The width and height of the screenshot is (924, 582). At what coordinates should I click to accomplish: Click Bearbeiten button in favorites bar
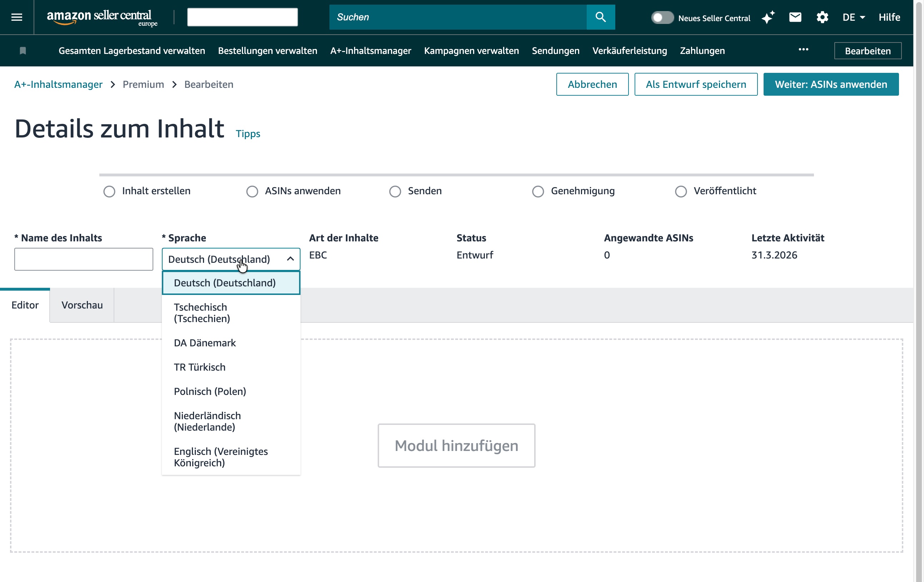tap(868, 51)
